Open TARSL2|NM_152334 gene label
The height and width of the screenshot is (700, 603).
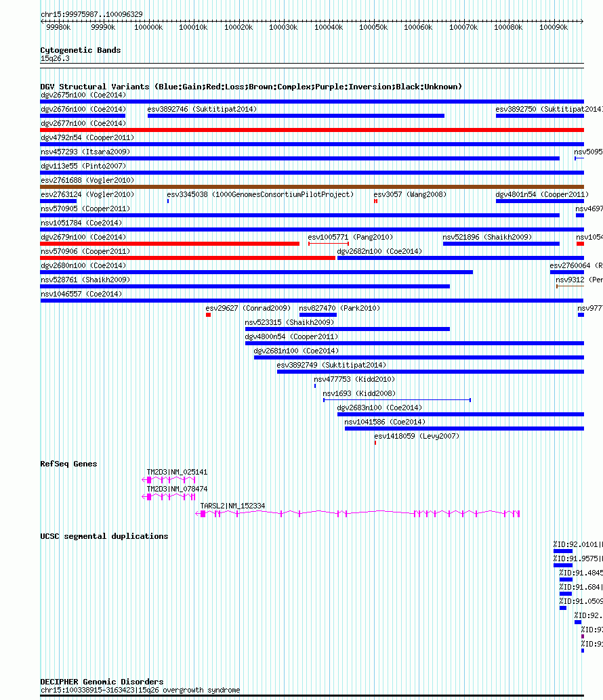[232, 506]
